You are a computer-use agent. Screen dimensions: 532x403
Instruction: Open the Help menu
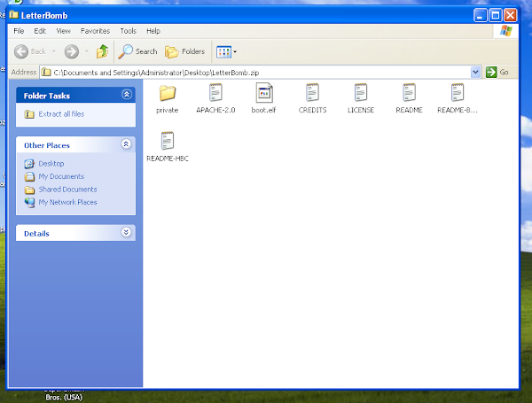(153, 31)
